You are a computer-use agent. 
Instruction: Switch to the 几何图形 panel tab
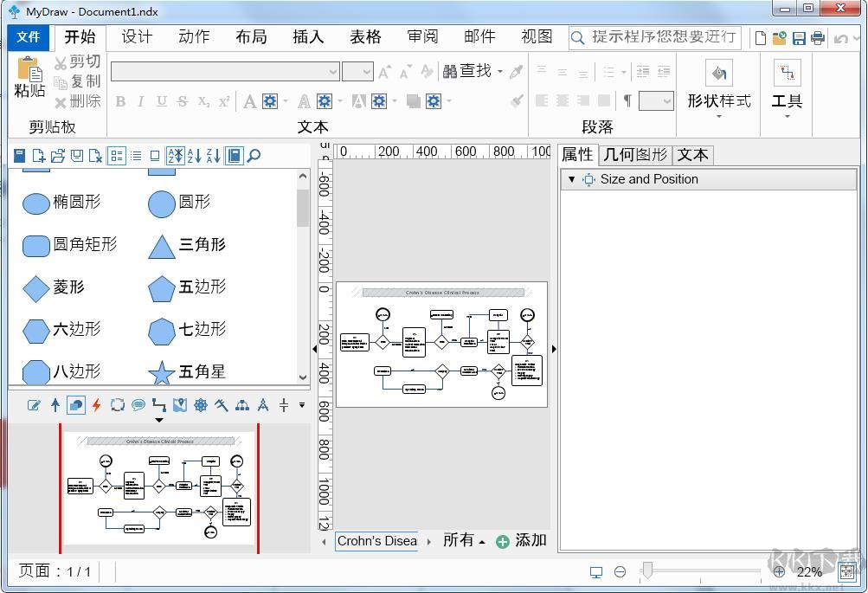pos(635,155)
